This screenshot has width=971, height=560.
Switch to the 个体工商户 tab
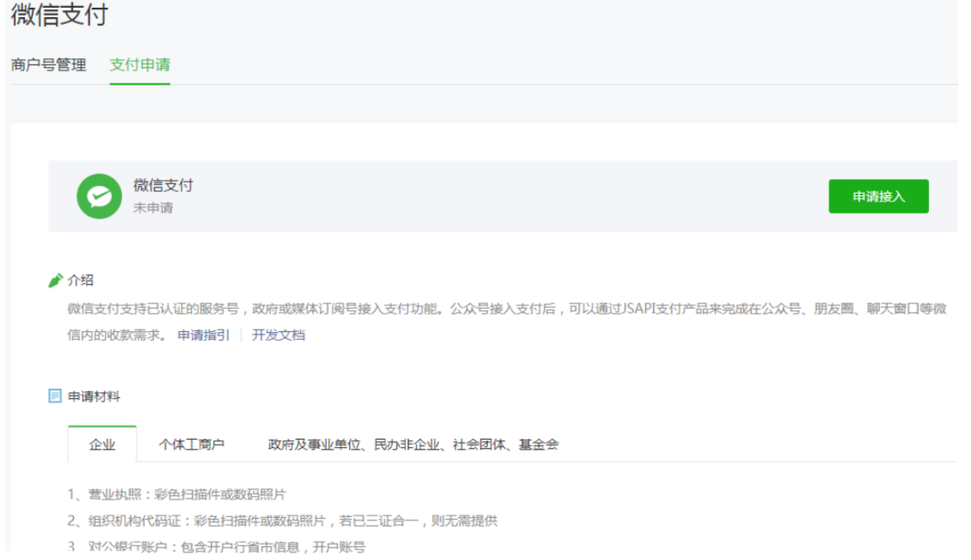pos(191,445)
